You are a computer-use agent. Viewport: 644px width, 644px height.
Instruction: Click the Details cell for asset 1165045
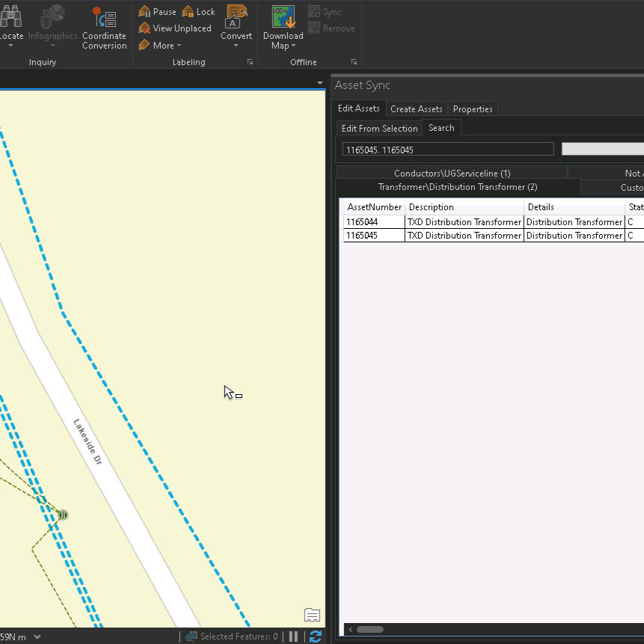pos(574,236)
